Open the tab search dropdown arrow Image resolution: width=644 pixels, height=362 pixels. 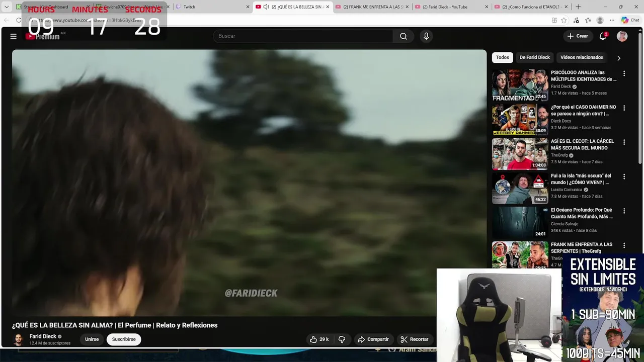[x=7, y=7]
